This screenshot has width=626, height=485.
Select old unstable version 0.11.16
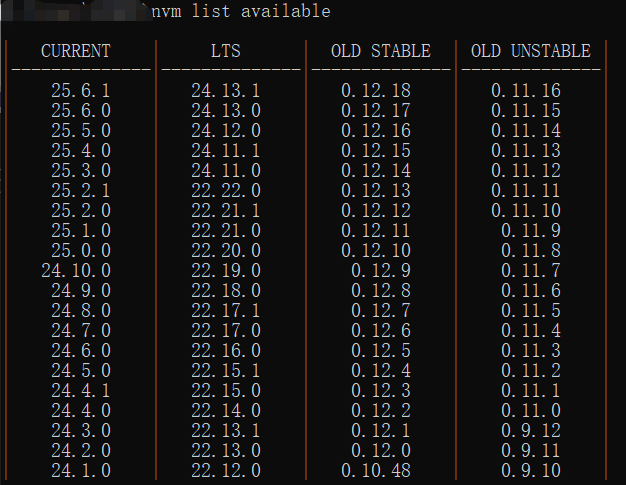coord(526,91)
